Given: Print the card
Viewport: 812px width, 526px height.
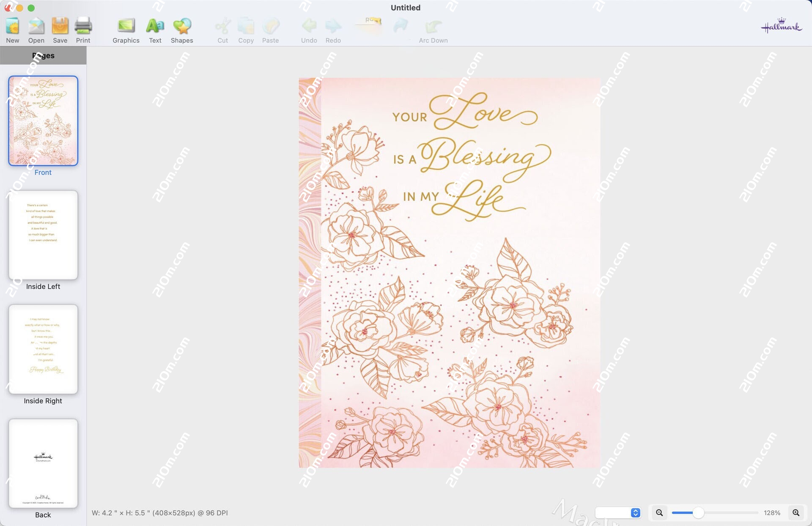Looking at the screenshot, I should click(83, 29).
